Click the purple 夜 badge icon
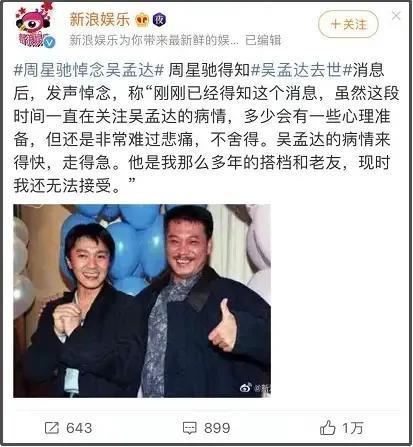 click(x=159, y=20)
